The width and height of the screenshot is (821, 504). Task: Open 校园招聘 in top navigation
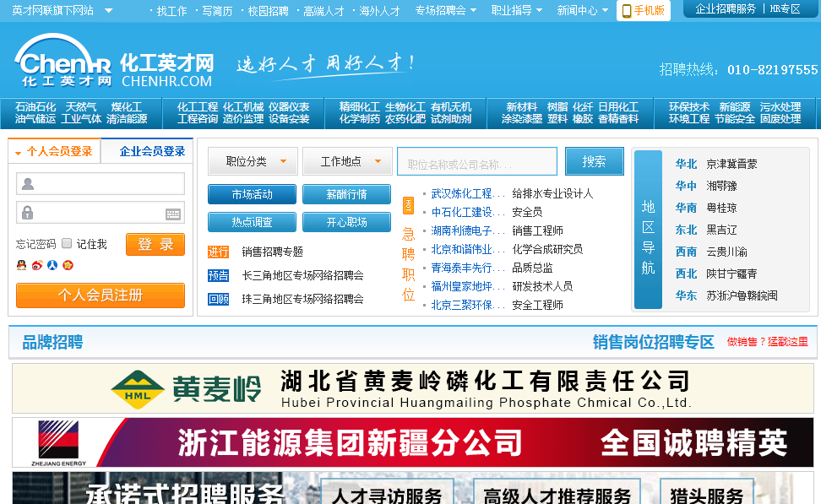pyautogui.click(x=268, y=10)
